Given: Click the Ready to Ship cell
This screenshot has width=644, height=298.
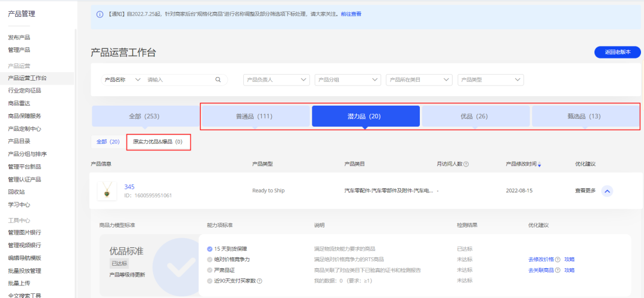Looking at the screenshot, I should (x=268, y=191).
